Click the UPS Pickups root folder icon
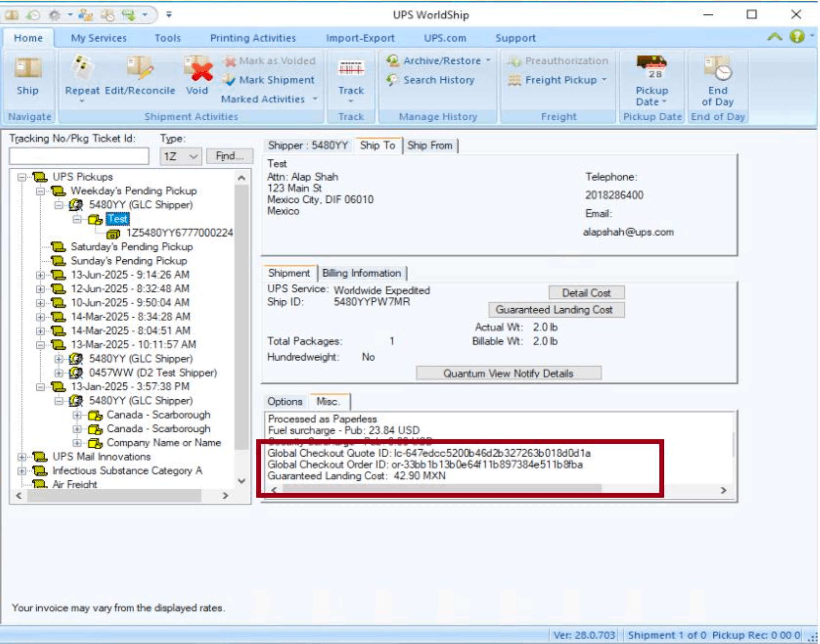Screen dimensions: 820x644 40,177
